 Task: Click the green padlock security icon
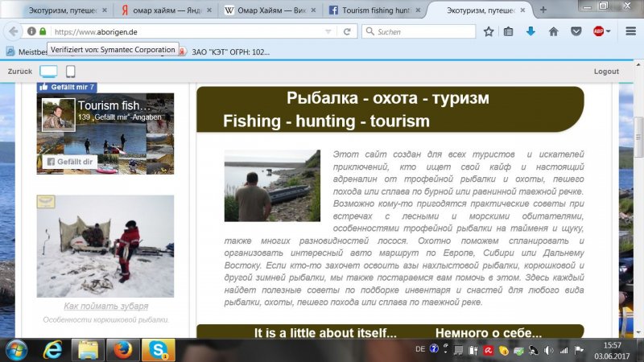(x=43, y=31)
